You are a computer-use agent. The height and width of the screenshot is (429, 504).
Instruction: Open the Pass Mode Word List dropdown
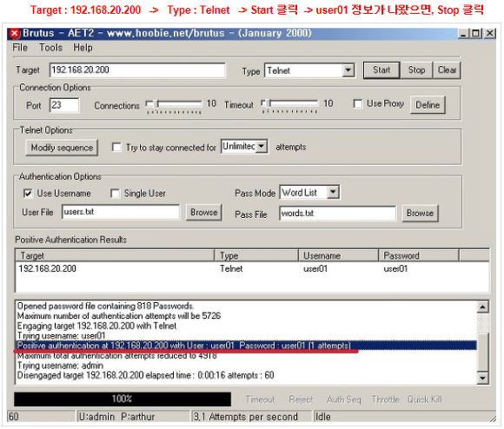click(309, 192)
